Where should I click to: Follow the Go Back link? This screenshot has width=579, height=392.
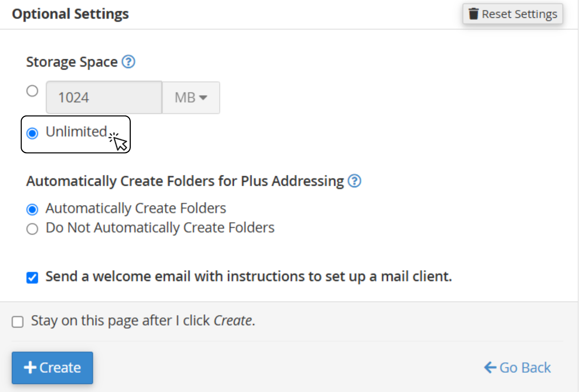pos(517,368)
